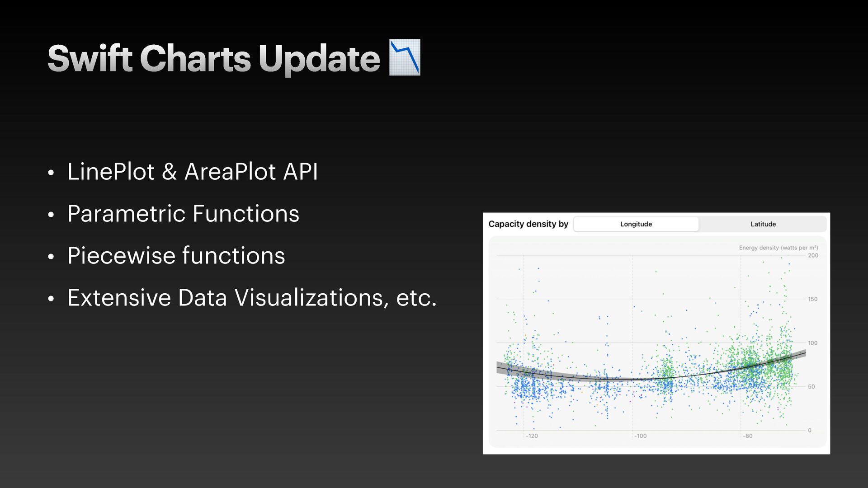Click the 0 y-axis label

810,431
